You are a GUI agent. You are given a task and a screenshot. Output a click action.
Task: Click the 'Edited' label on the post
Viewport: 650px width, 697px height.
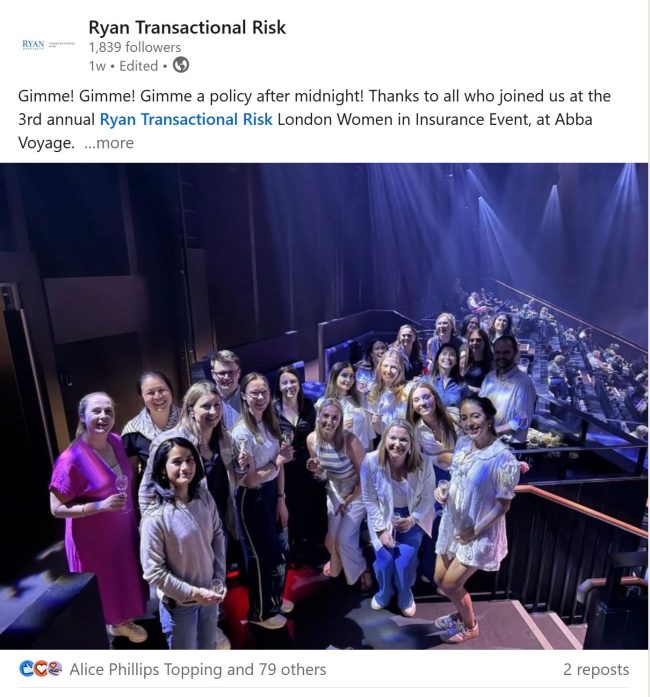point(139,66)
